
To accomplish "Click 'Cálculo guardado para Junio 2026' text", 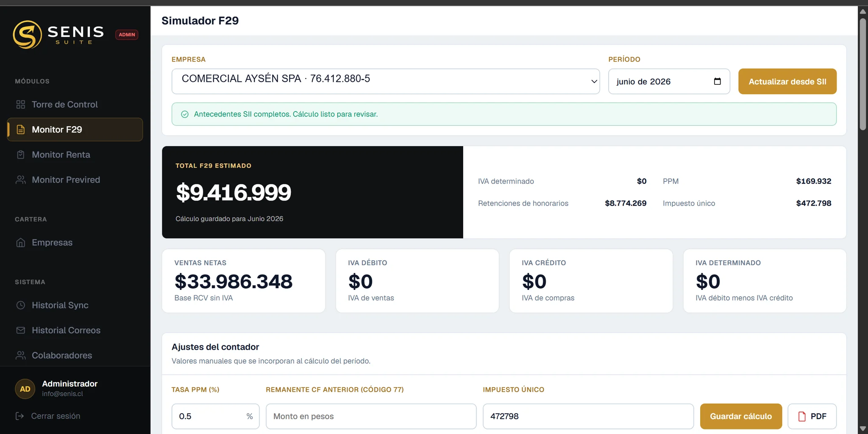I will point(229,219).
